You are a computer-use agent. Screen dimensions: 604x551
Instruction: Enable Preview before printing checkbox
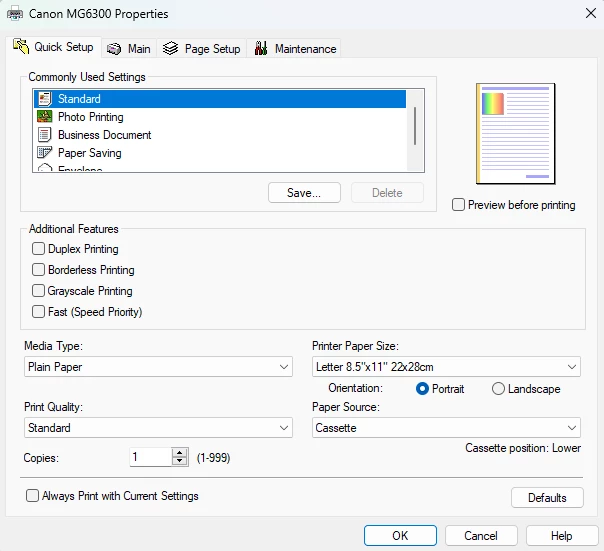click(x=458, y=205)
